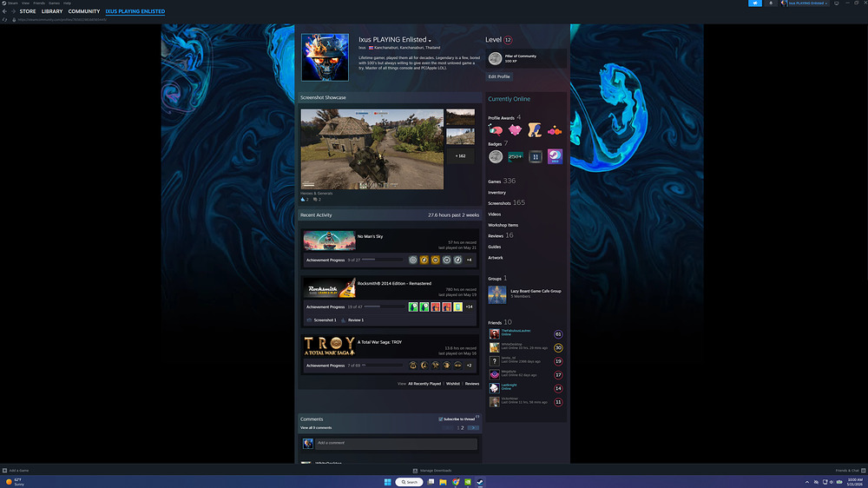Open File Explorer from the taskbar

pos(443,482)
